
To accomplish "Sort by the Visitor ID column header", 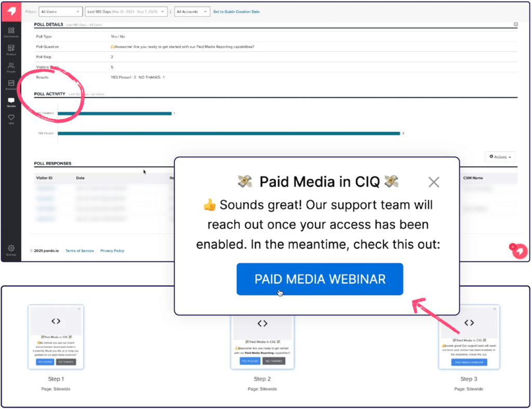I will click(45, 178).
